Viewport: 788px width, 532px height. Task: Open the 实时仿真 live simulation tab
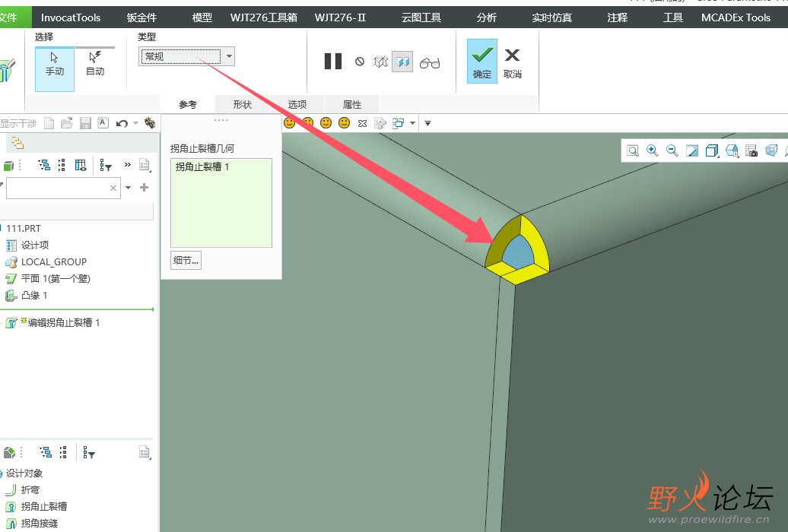pyautogui.click(x=551, y=17)
